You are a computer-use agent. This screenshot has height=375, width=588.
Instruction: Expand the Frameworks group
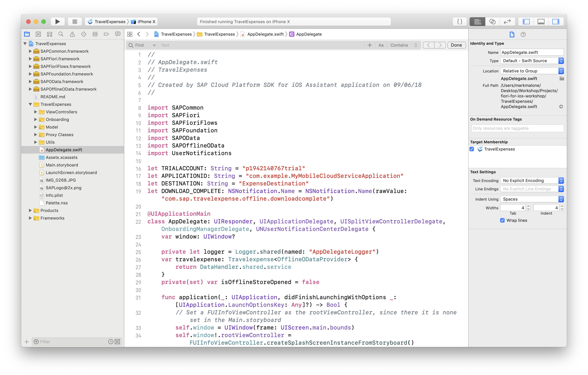[x=30, y=218]
